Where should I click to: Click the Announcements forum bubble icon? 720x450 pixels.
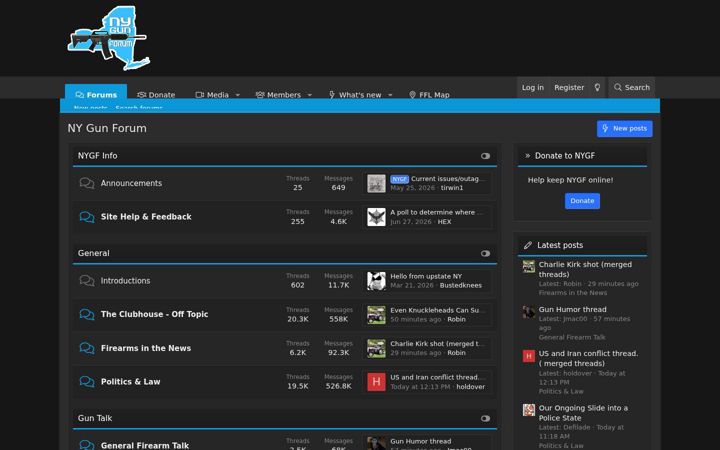(87, 183)
